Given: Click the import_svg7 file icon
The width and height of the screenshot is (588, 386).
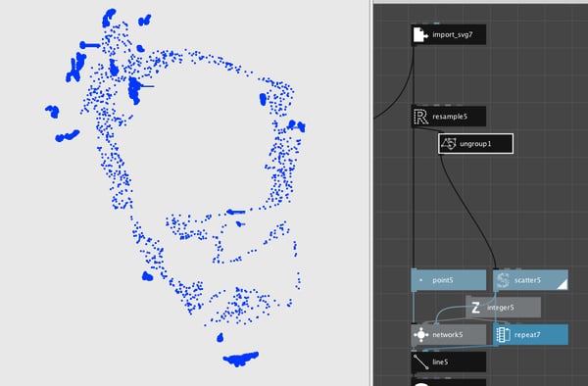Looking at the screenshot, I should (x=420, y=35).
